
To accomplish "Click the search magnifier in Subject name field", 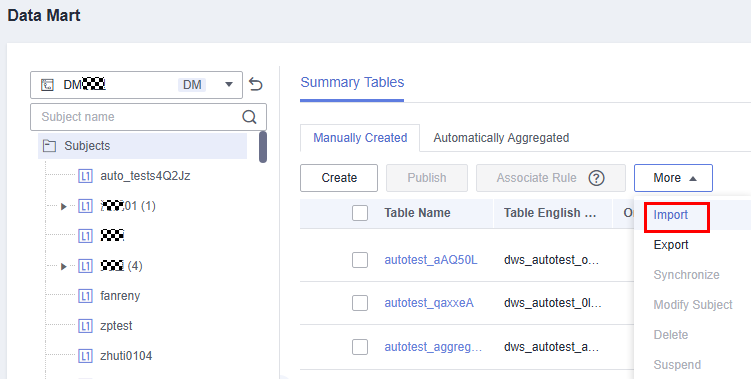I will pyautogui.click(x=249, y=117).
